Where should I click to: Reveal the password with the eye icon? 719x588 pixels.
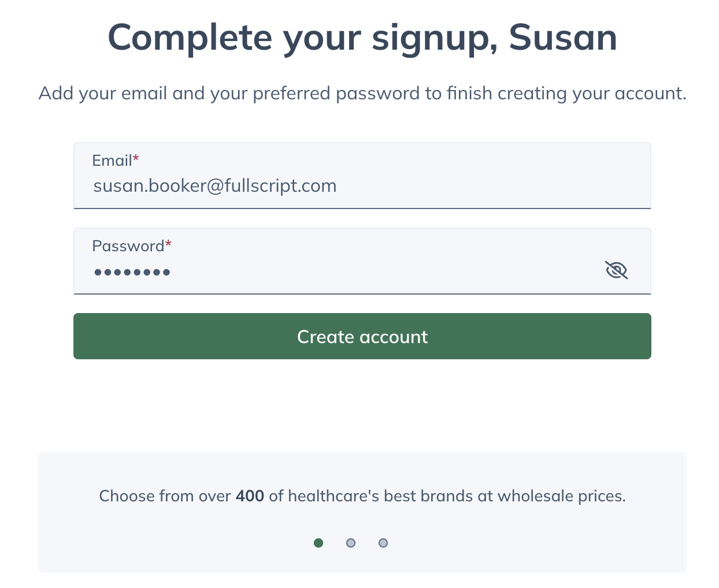[x=616, y=270]
